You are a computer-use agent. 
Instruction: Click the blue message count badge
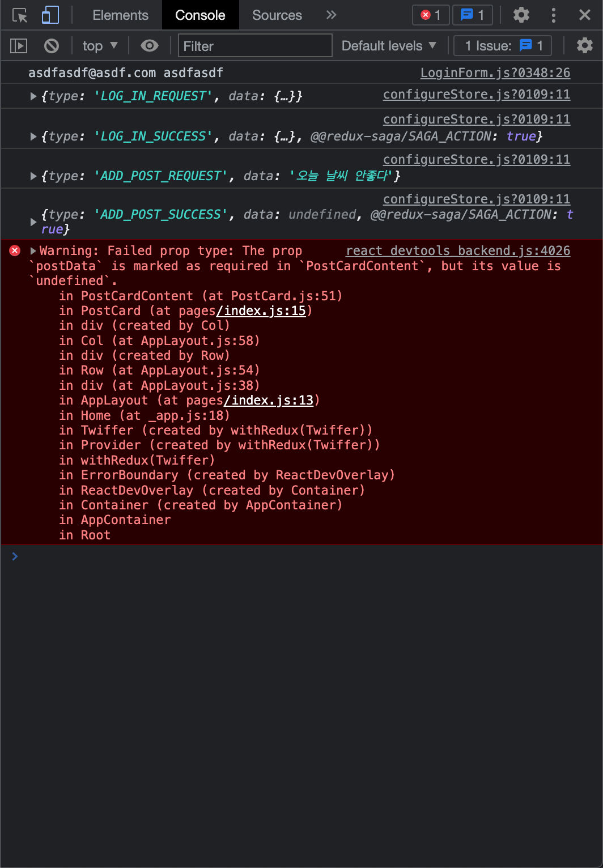click(x=472, y=15)
